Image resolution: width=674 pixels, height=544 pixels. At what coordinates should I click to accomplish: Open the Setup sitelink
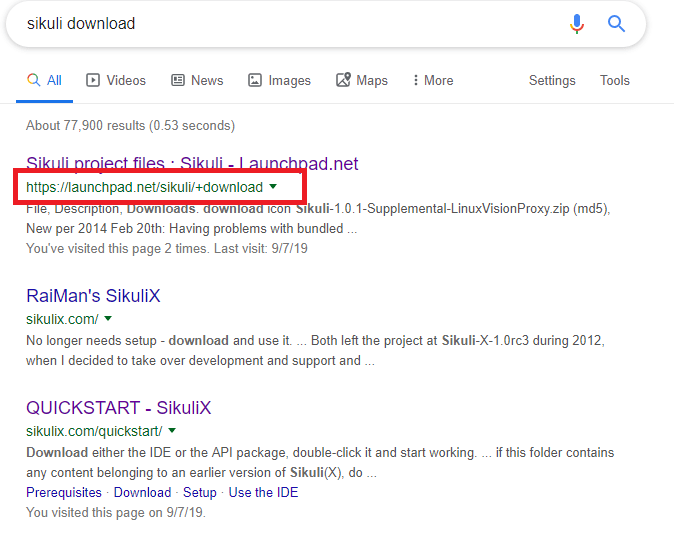point(200,492)
